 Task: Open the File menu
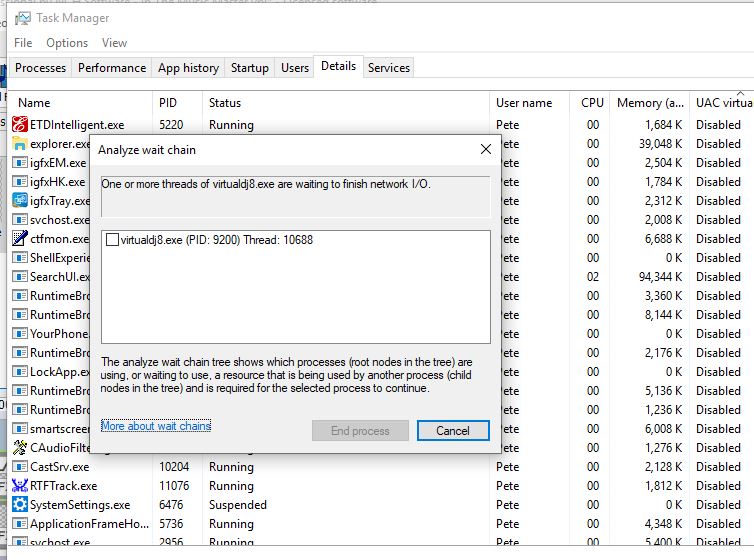pos(23,43)
